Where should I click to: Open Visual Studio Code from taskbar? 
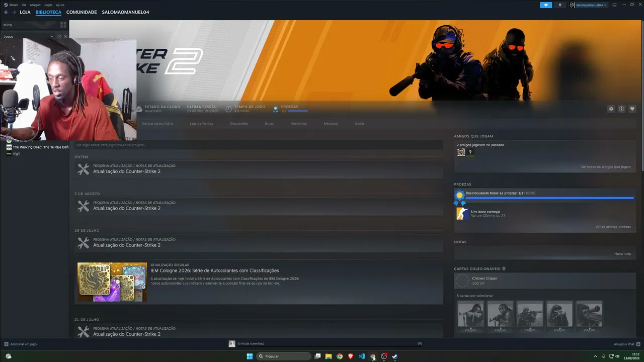(x=362, y=356)
